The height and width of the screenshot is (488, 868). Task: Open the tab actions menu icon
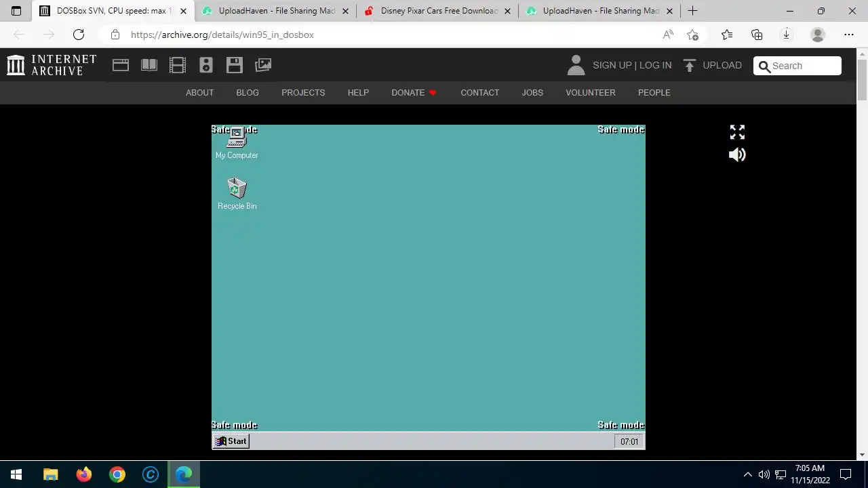pos(16,11)
